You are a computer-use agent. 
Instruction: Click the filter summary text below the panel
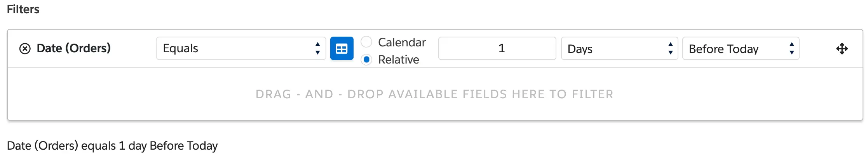click(112, 146)
